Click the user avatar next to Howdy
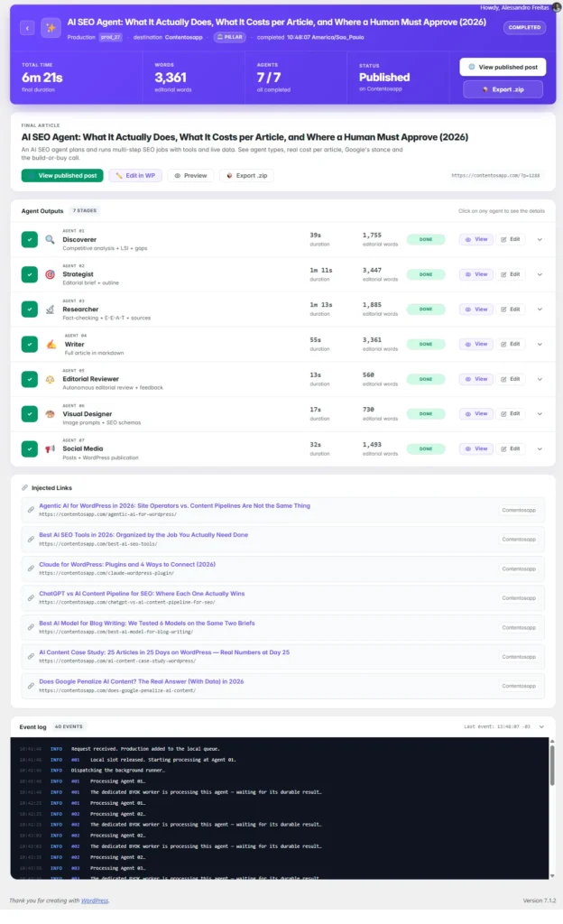Image resolution: width=563 pixels, height=924 pixels. (557, 7)
